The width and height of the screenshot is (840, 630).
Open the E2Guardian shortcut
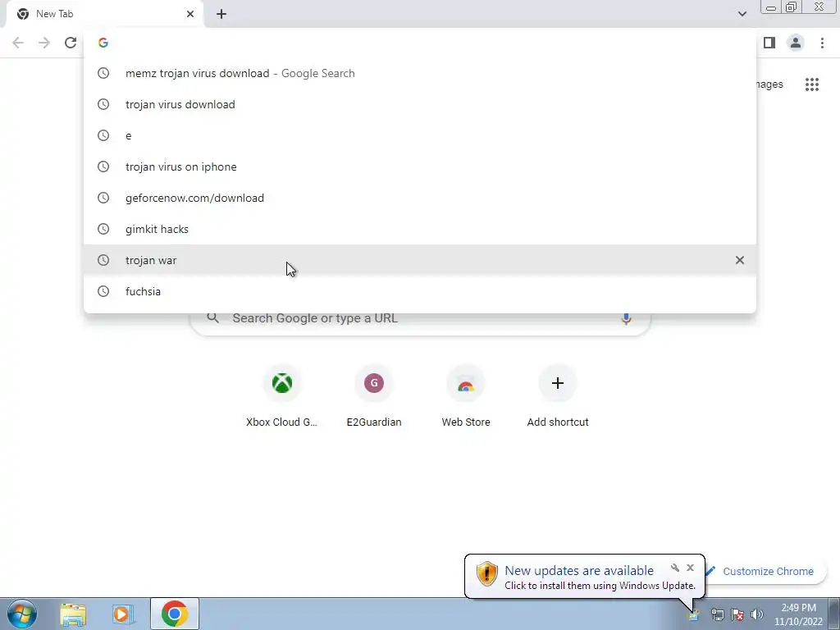(x=374, y=396)
